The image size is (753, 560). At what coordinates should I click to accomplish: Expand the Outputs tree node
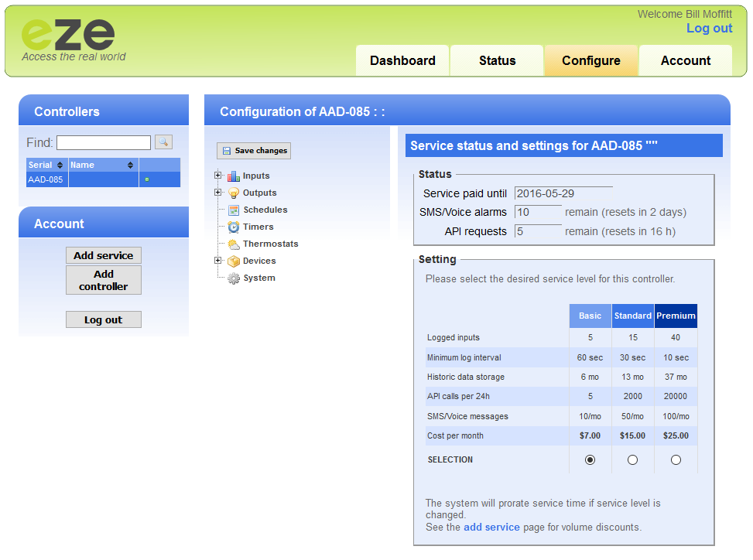218,193
